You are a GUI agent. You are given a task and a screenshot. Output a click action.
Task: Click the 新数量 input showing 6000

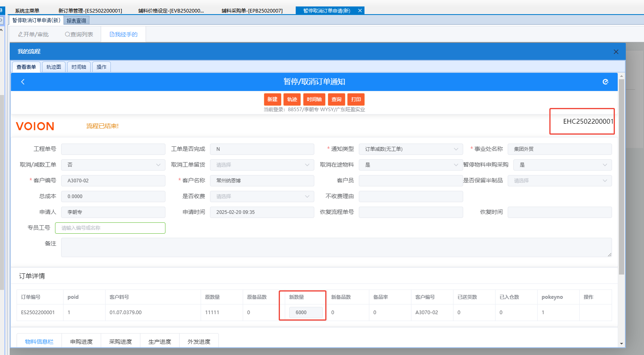(306, 313)
